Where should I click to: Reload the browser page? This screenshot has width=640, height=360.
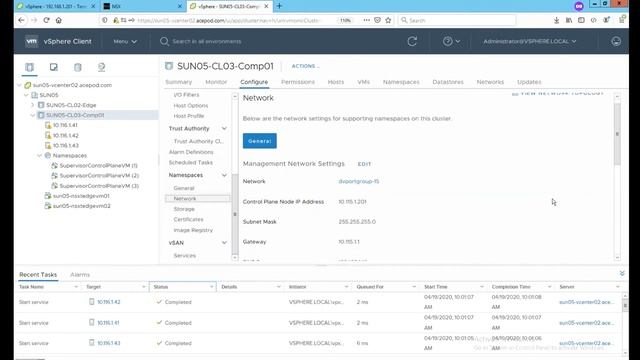(47, 20)
